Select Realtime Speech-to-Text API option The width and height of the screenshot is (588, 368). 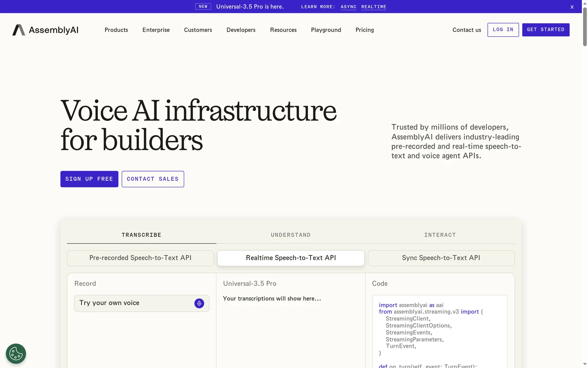[291, 258]
